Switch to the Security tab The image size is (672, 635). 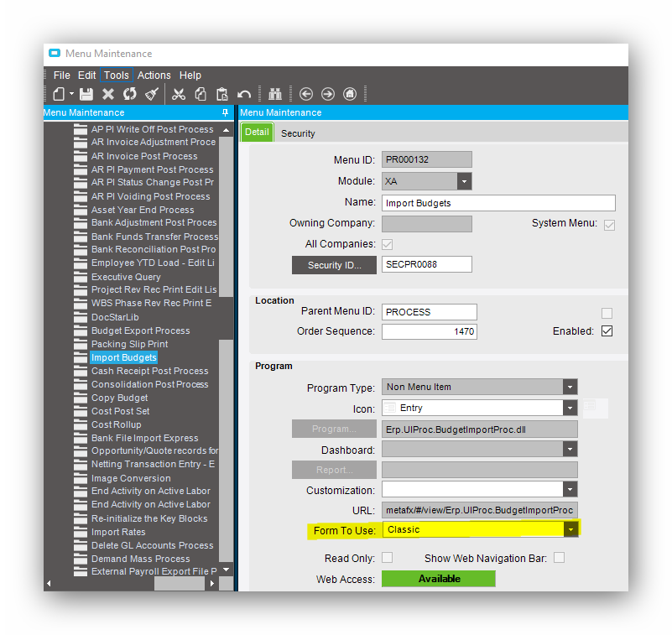click(298, 133)
